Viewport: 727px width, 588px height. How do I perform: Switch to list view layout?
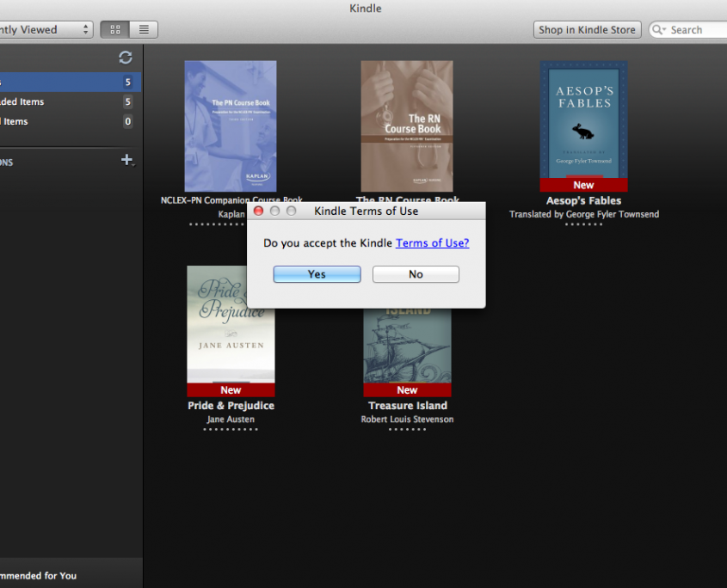[x=144, y=29]
